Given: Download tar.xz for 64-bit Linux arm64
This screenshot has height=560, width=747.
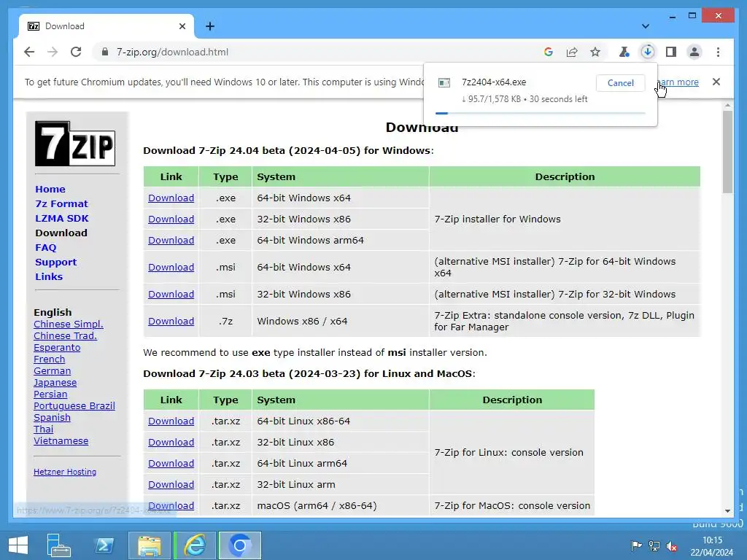Looking at the screenshot, I should pyautogui.click(x=171, y=463).
